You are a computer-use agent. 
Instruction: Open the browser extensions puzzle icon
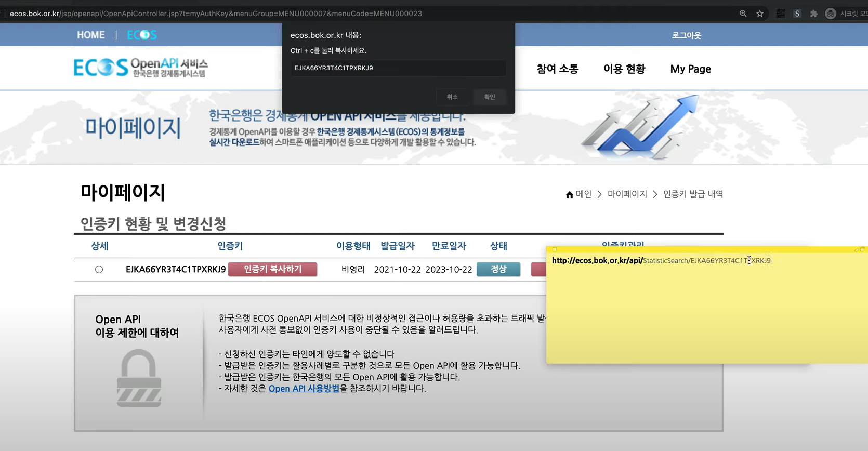[x=813, y=14]
